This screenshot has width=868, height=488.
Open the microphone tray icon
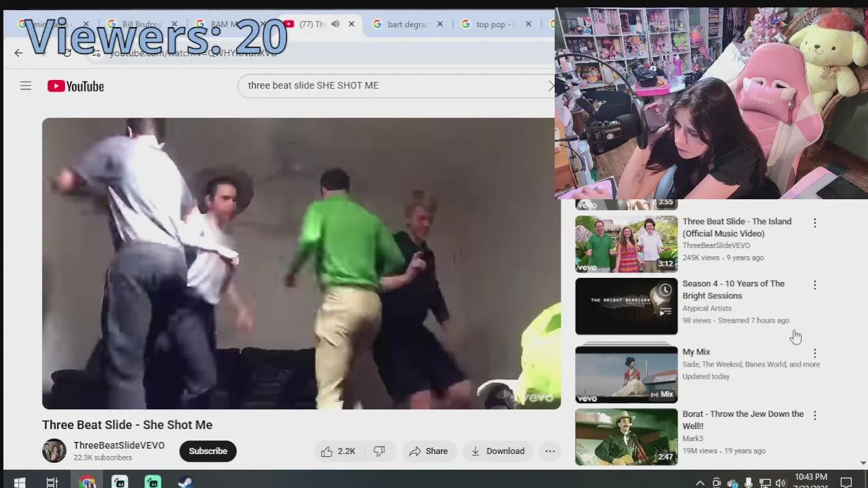[x=749, y=483]
